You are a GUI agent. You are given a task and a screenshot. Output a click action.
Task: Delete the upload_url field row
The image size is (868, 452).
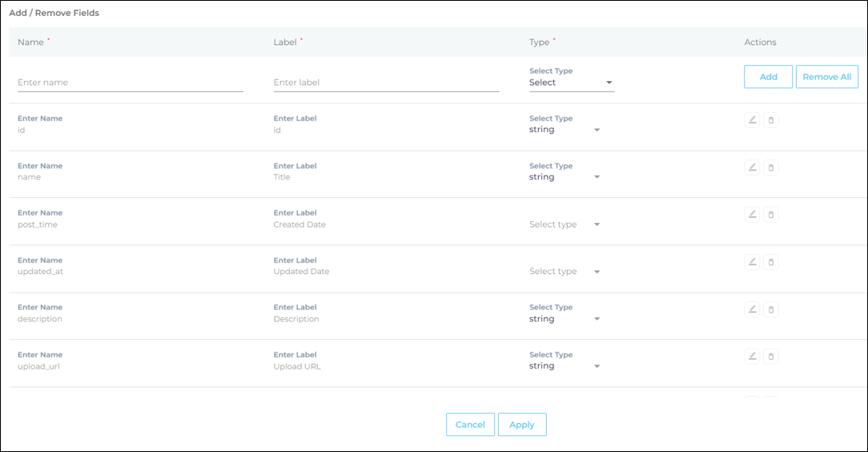(771, 357)
